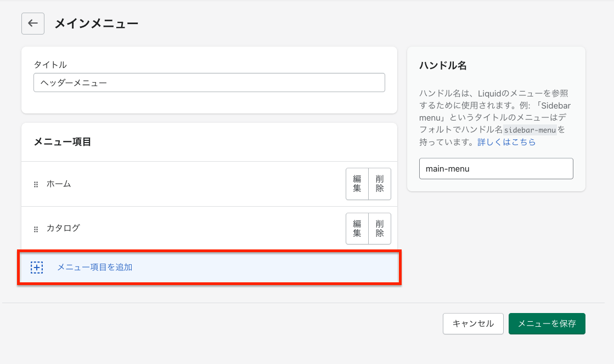Click the back arrow button
This screenshot has width=614, height=364.
click(33, 24)
